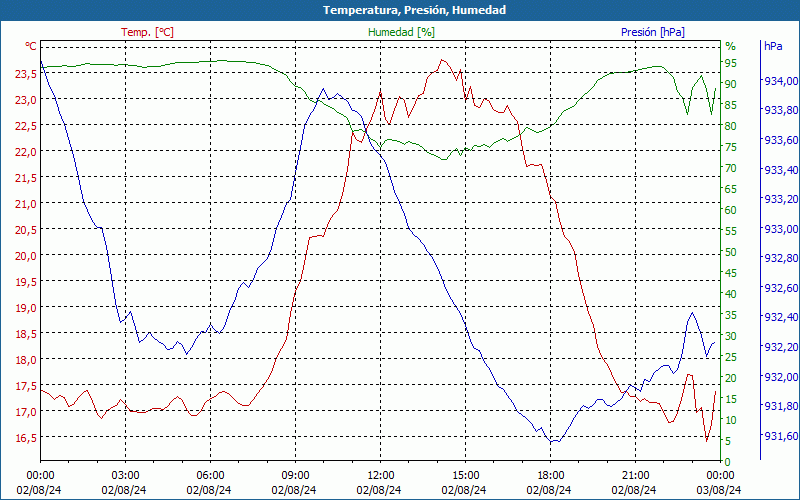
Task: Click pressure axis value 931,80
Action: [781, 407]
